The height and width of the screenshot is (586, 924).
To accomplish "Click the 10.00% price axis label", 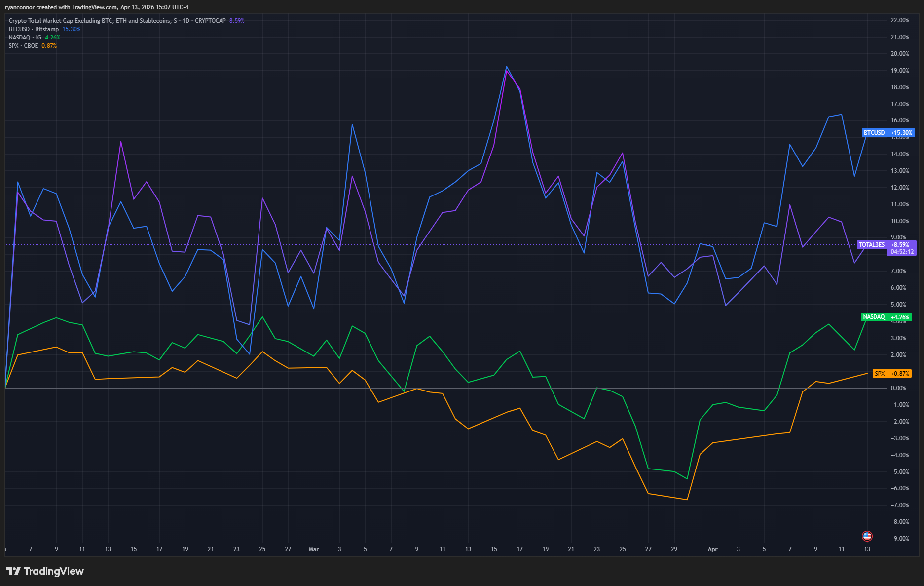I will (x=900, y=221).
